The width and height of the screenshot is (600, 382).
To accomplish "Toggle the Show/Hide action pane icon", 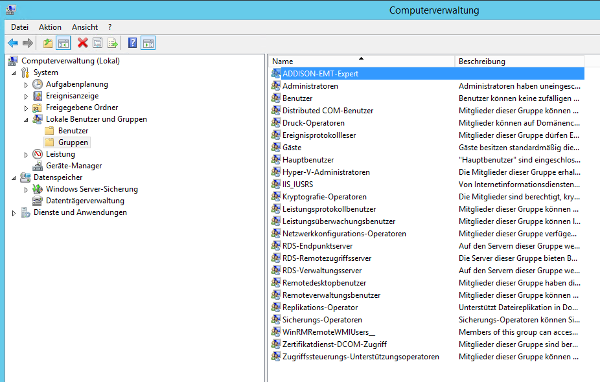I will point(148,43).
